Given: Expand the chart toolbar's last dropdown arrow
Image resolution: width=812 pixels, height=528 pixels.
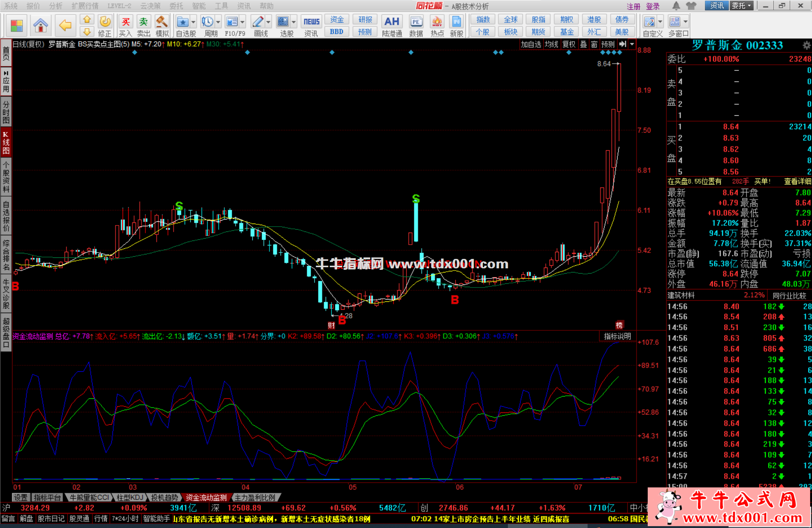Looking at the screenshot, I should coord(632,44).
